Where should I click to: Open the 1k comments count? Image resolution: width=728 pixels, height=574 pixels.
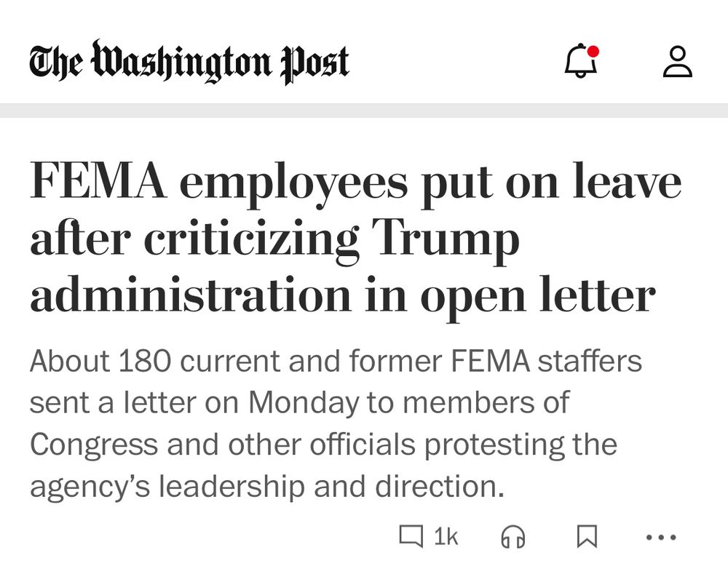[x=446, y=537]
